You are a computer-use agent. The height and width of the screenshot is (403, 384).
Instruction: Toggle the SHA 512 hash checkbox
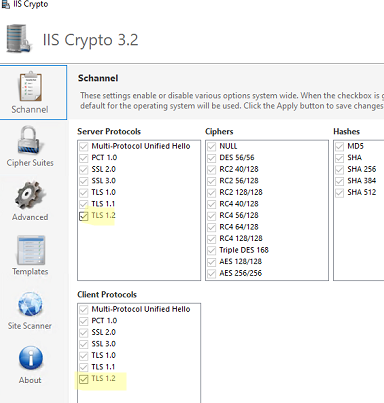click(340, 193)
